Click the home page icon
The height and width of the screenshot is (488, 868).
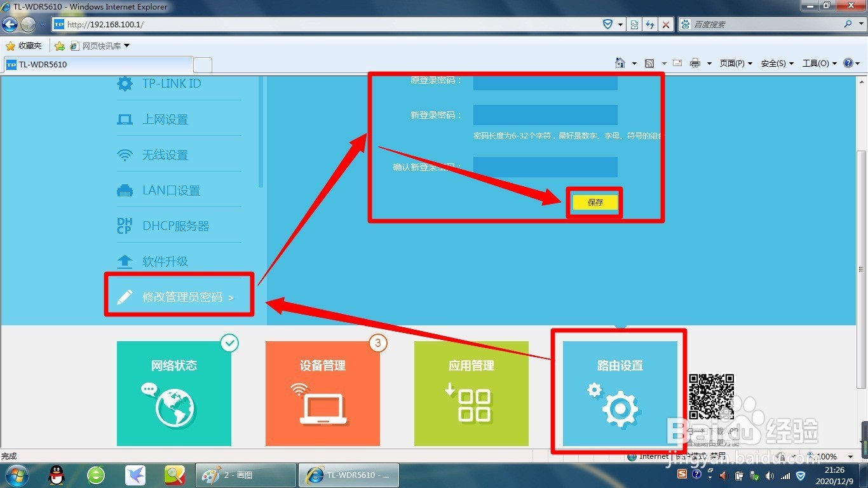pos(620,63)
